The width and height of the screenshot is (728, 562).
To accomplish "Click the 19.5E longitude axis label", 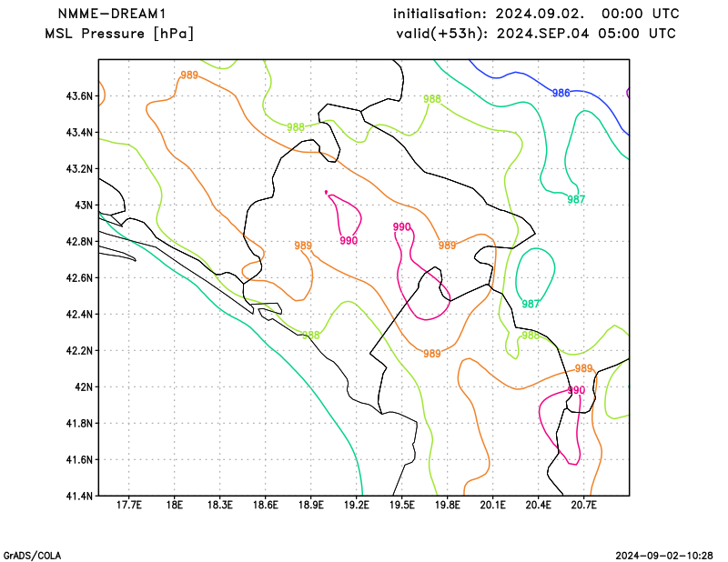I will [402, 506].
